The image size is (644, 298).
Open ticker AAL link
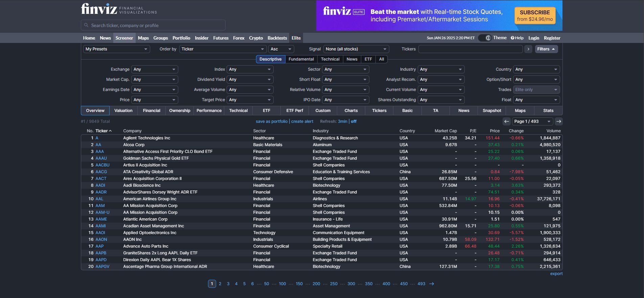coord(99,199)
